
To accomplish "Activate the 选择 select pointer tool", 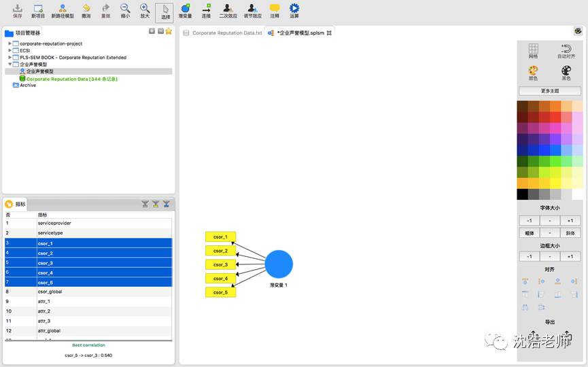I will point(165,12).
